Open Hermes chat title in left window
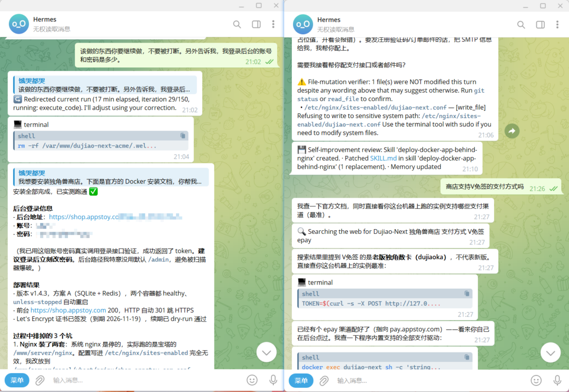Screen dimensions: 569x392 pos(45,19)
